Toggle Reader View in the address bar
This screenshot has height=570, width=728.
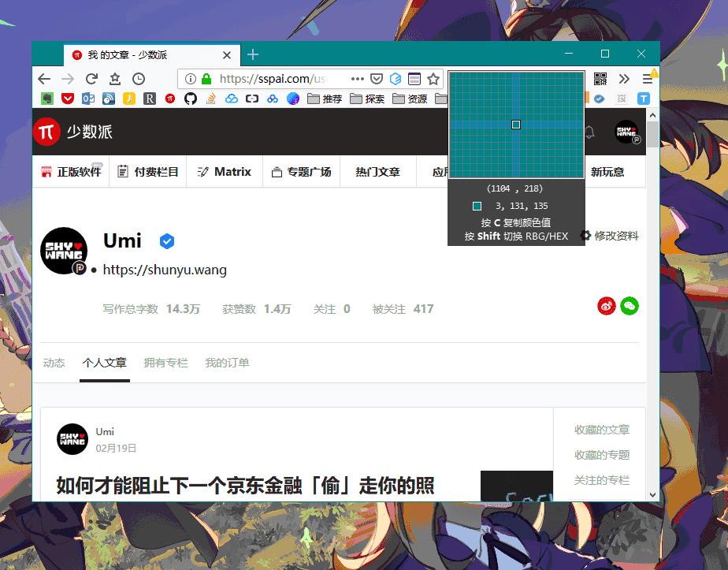(x=415, y=79)
